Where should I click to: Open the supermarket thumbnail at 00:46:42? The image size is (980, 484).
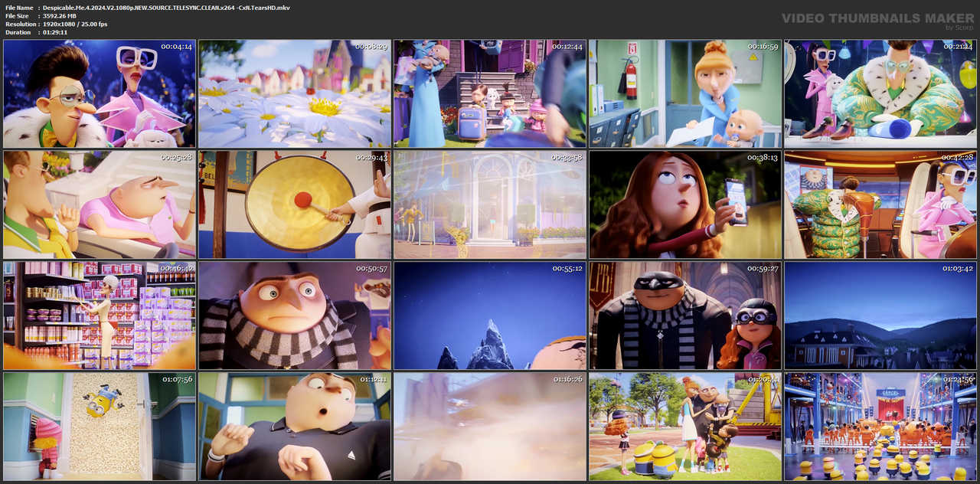coord(100,316)
